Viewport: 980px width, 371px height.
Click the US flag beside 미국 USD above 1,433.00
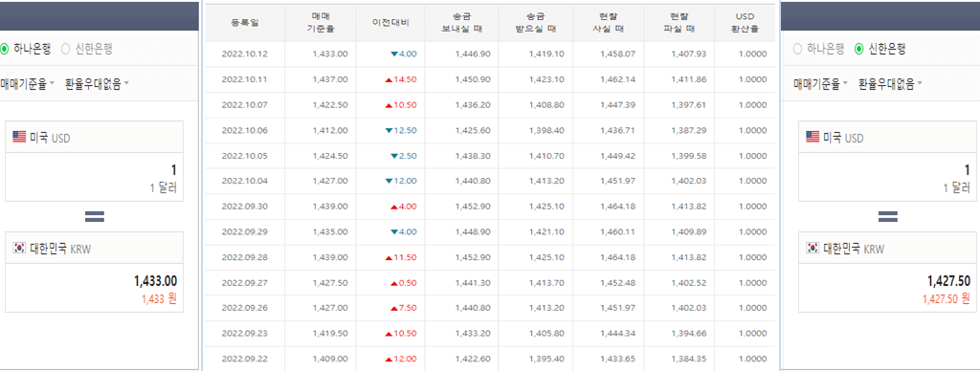(19, 137)
